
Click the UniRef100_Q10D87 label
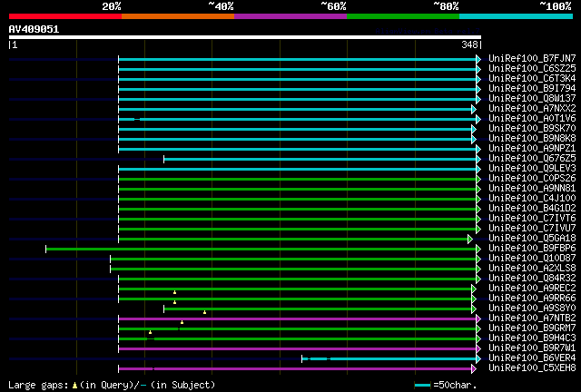pos(532,259)
